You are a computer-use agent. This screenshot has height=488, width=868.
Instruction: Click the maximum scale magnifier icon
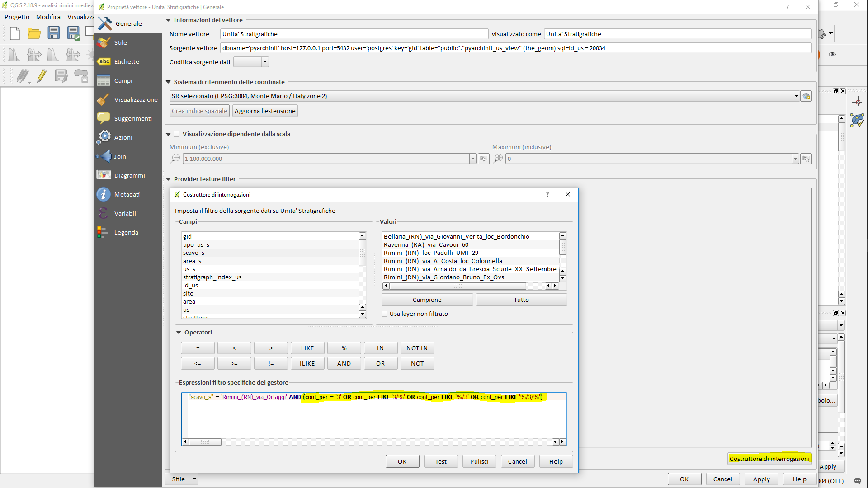pyautogui.click(x=498, y=159)
